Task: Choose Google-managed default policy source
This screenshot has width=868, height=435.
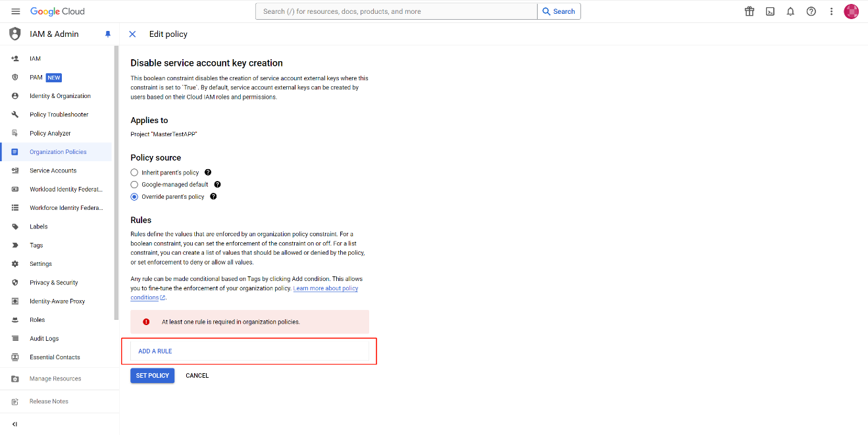Action: point(134,184)
